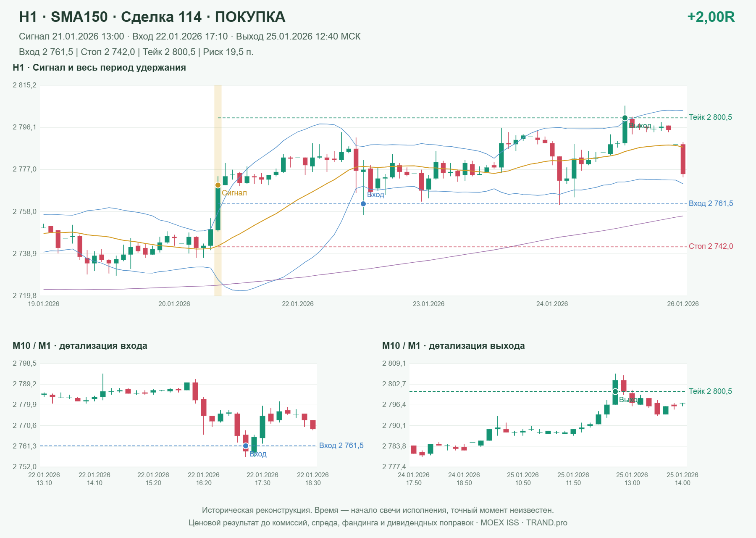Click the '20.01.2026' date on the H1 axis
This screenshot has height=538, width=756.
coord(174,304)
